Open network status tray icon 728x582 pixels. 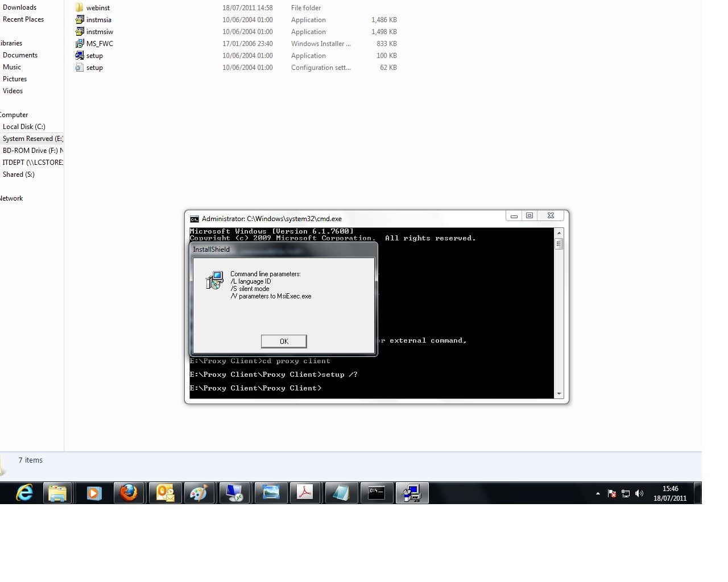tap(626, 493)
